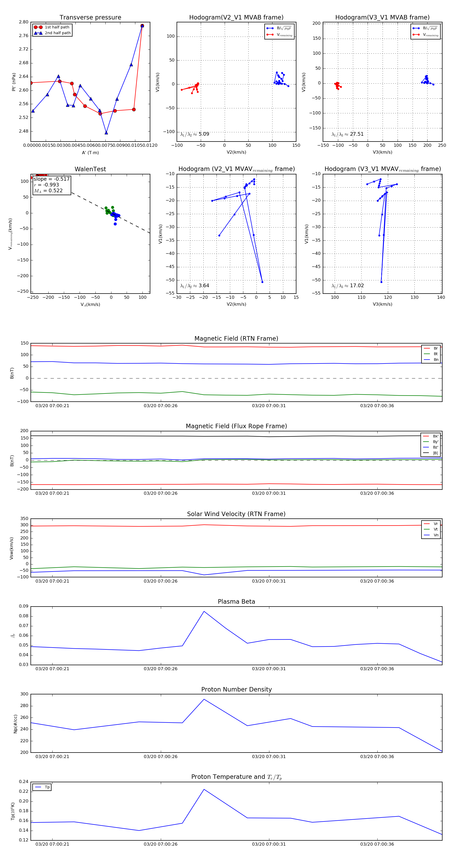This screenshot has height=868, width=473.
Task: Click the B/sqrt(μ0ρ) legend entry in the V2_V1 MVAB hodogram
Action: (279, 28)
